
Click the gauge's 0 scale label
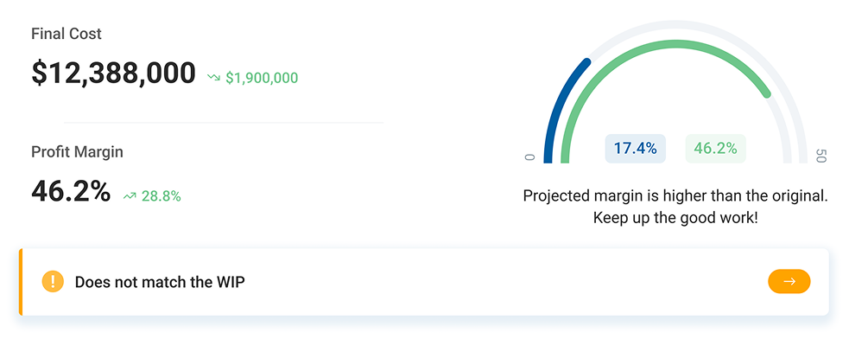tap(529, 157)
